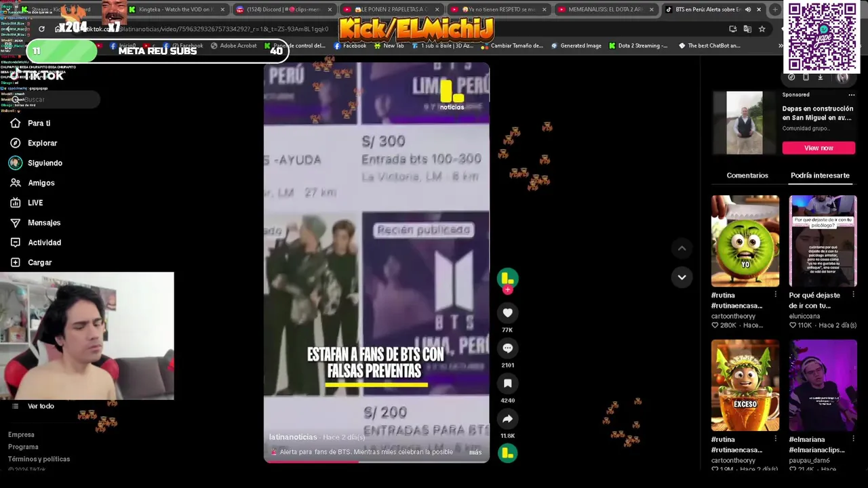Open options for the Por qué dejaste card
The width and height of the screenshot is (868, 488).
point(853,295)
